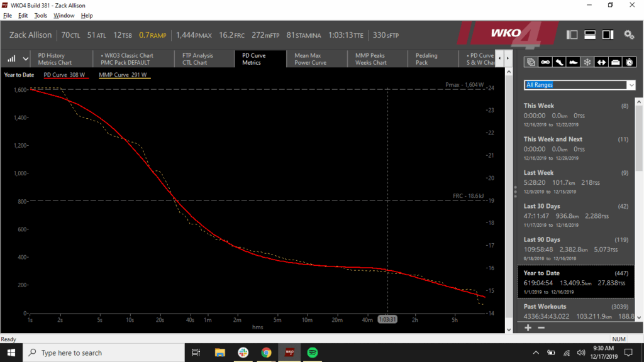
Task: Toggle the bike chain sport filter
Action: pyautogui.click(x=545, y=62)
